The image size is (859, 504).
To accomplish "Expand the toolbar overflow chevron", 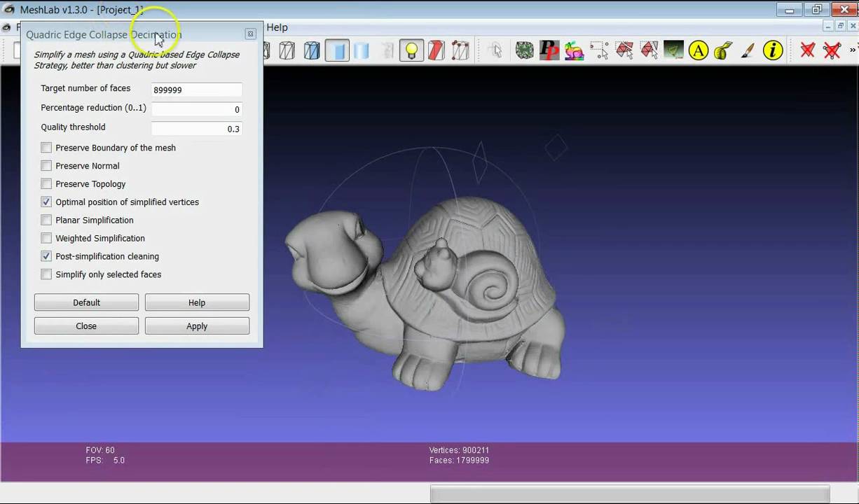I will pos(853,50).
